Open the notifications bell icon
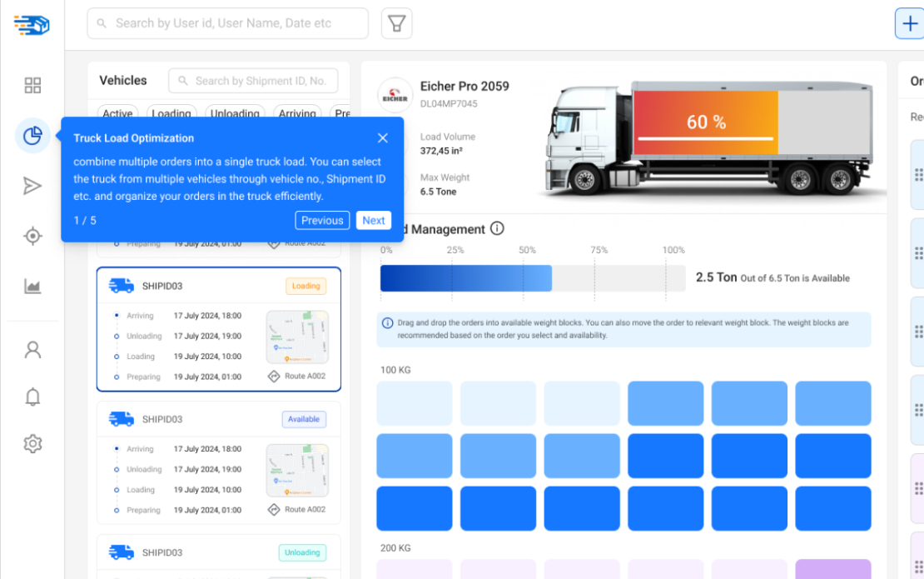The width and height of the screenshot is (924, 579). (x=32, y=397)
